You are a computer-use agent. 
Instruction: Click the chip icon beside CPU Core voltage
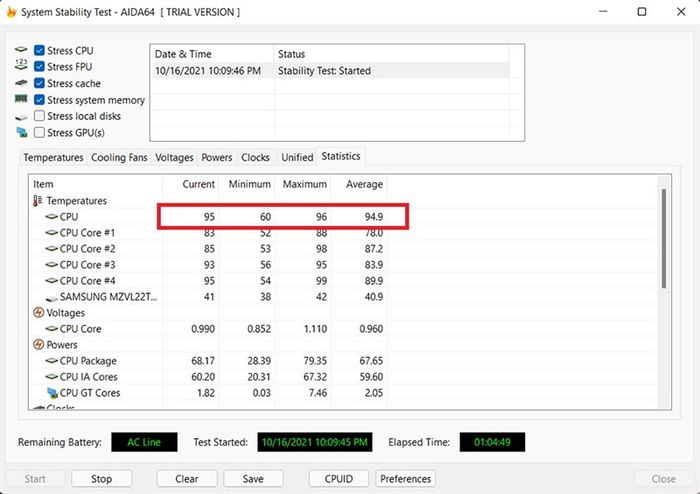(52, 329)
